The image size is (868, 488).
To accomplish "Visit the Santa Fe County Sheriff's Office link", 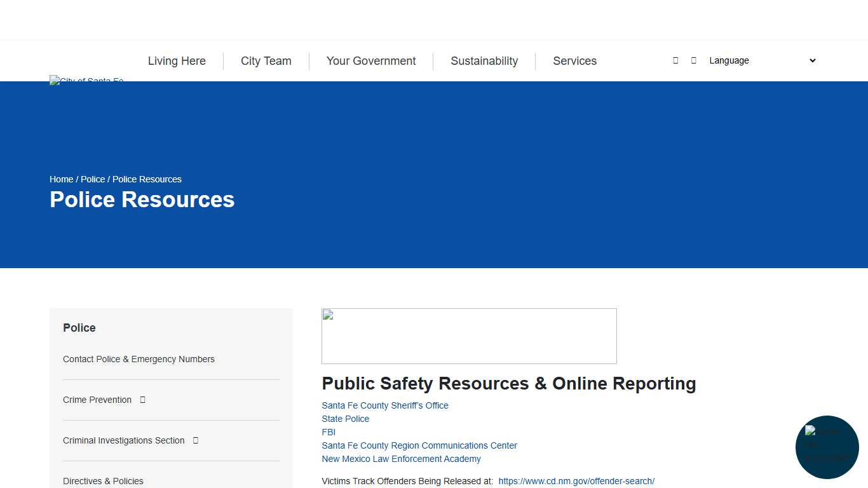I will (384, 405).
